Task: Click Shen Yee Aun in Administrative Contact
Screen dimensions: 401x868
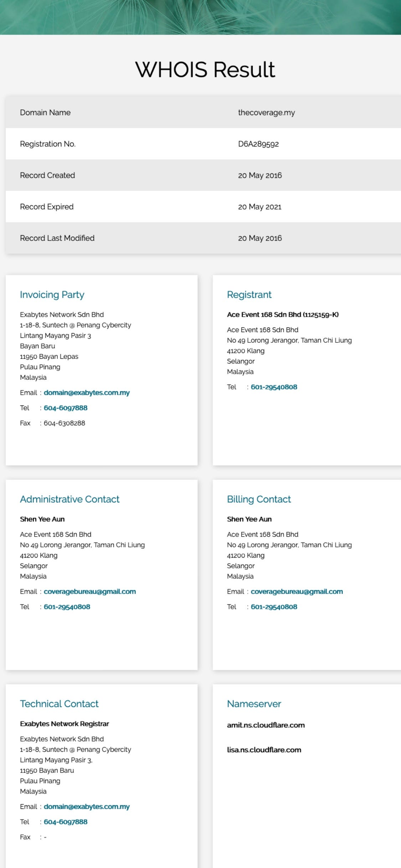Action: pyautogui.click(x=42, y=519)
